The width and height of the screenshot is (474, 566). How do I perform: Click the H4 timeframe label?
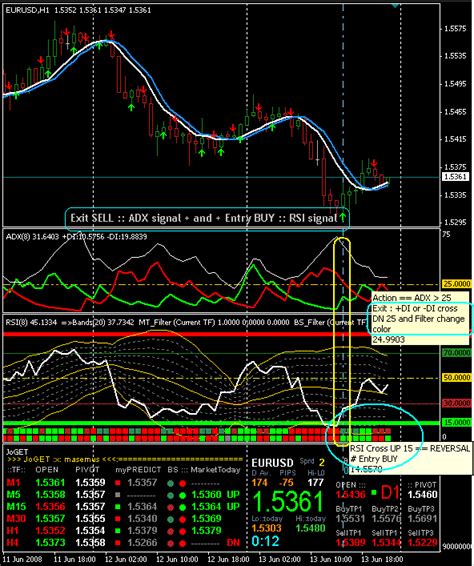tap(13, 543)
